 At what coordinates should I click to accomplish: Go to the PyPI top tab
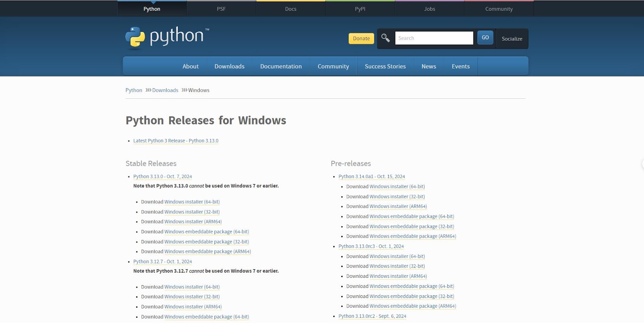coord(360,9)
